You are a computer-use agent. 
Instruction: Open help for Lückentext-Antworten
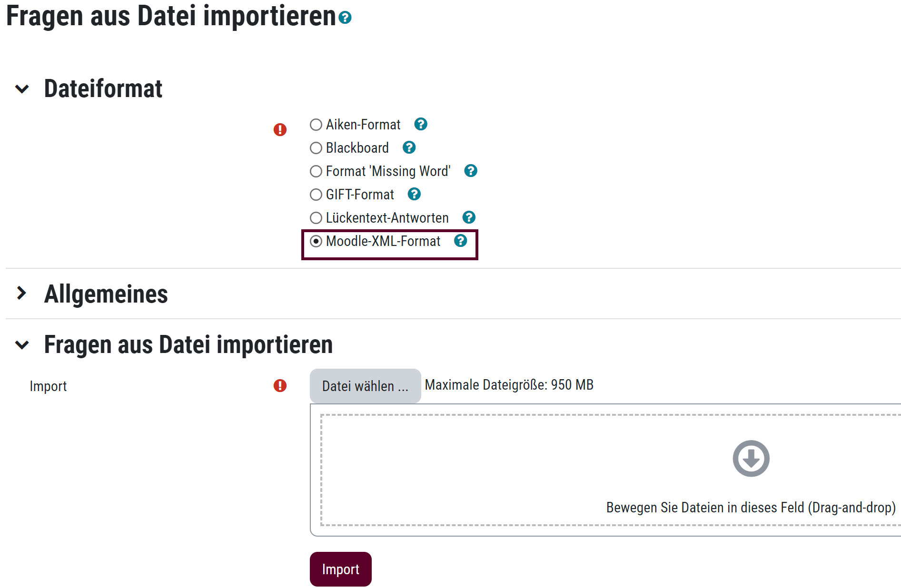pyautogui.click(x=469, y=217)
